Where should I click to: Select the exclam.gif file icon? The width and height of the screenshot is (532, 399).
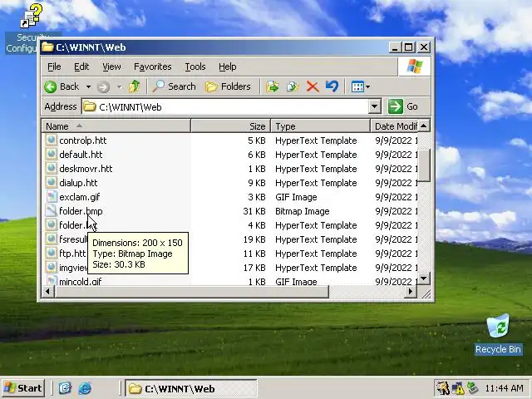pos(52,197)
